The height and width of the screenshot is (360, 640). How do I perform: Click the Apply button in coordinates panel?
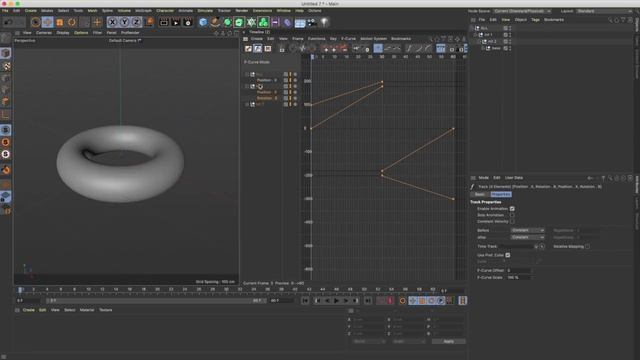pos(449,341)
